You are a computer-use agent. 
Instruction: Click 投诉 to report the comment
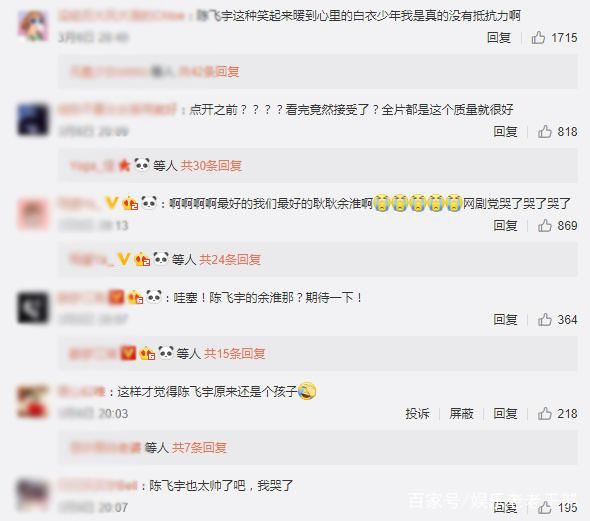click(x=417, y=414)
